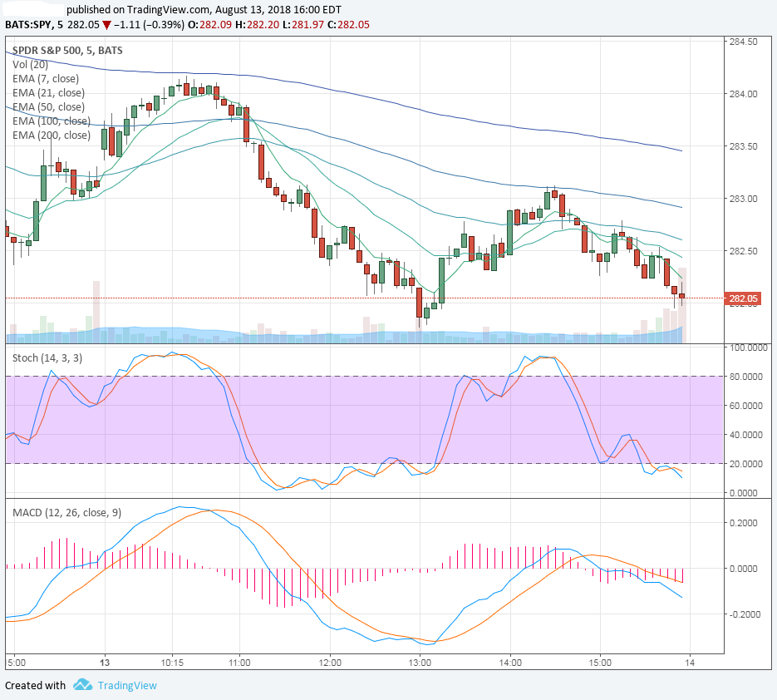
Task: Click the published on TradingView.com timestamp text
Action: [x=204, y=9]
